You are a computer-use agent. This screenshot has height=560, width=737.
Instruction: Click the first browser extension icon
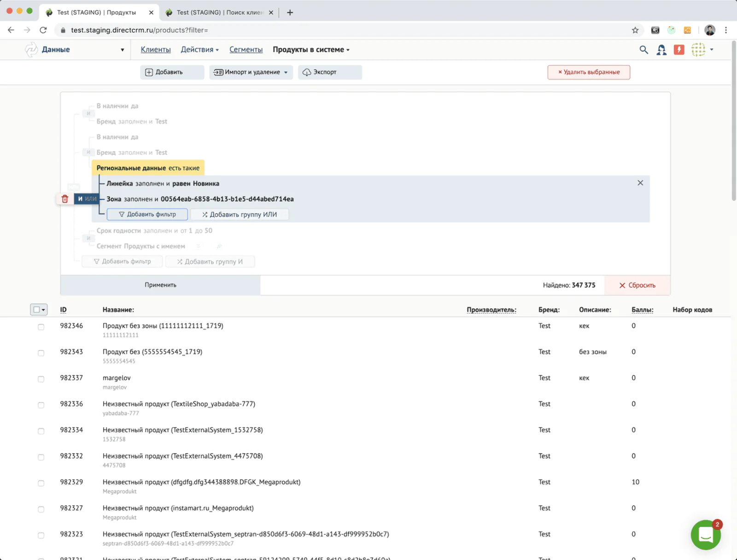655,30
